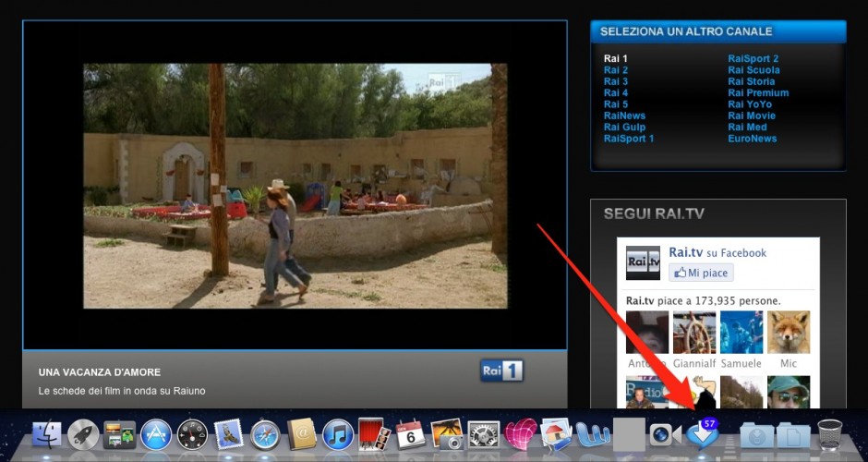
Task: Click 'UNA VACANZA D'AMORE' title
Action: coord(100,372)
